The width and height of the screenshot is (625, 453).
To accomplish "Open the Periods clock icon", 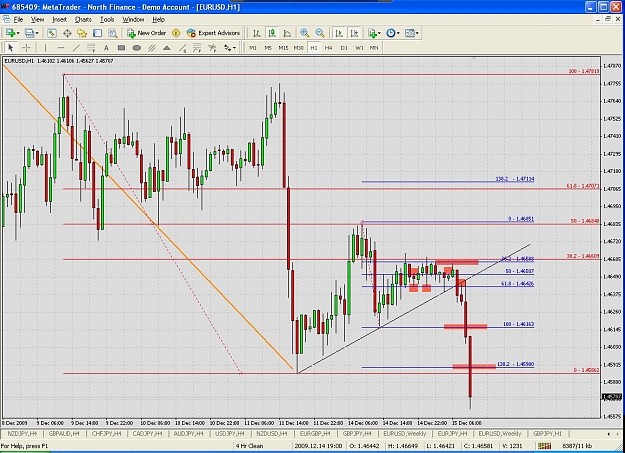I will click(x=391, y=33).
